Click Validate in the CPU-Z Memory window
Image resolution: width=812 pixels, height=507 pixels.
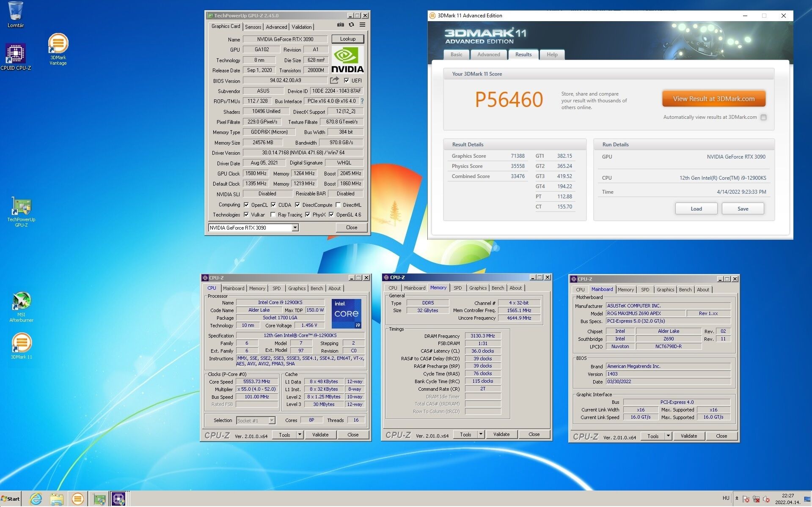tap(501, 434)
